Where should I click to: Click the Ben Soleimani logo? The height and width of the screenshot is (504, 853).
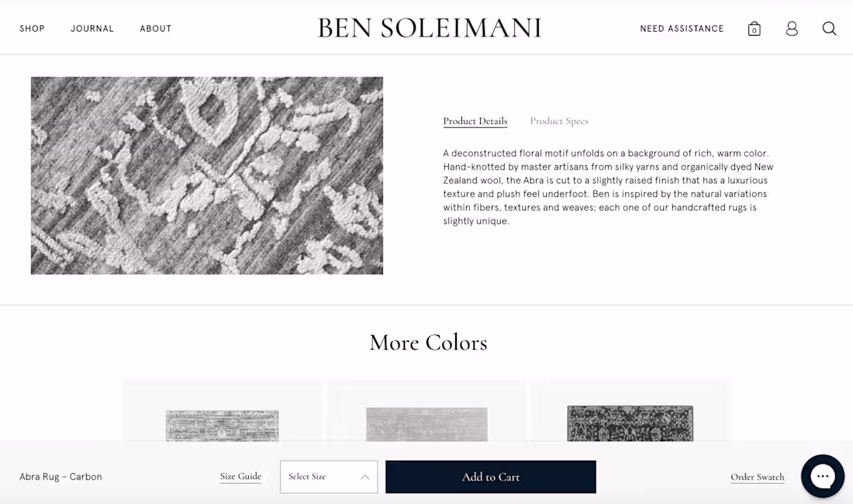coord(430,27)
